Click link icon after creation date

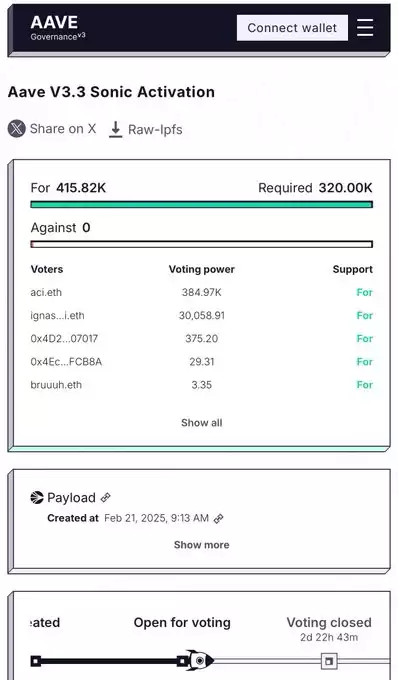(219, 518)
